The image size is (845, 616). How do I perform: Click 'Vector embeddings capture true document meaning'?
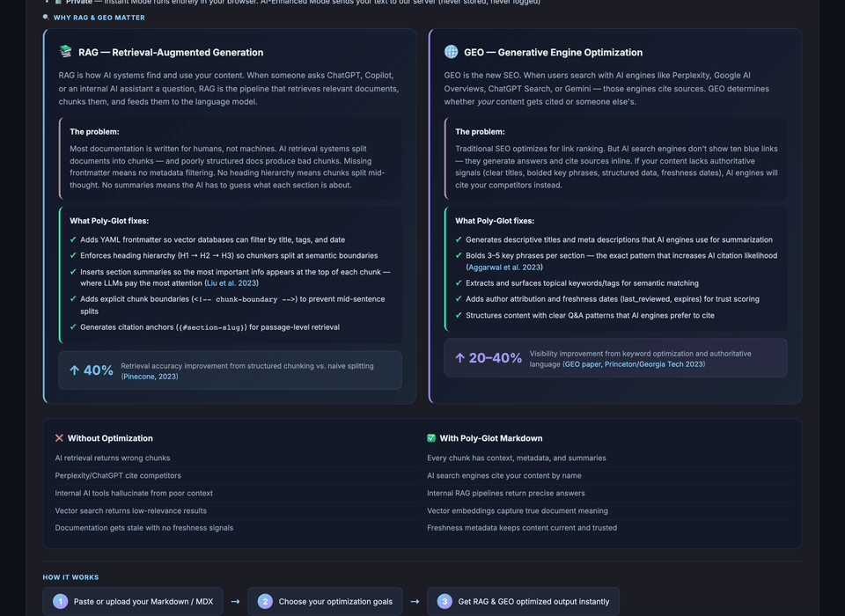[x=518, y=510]
